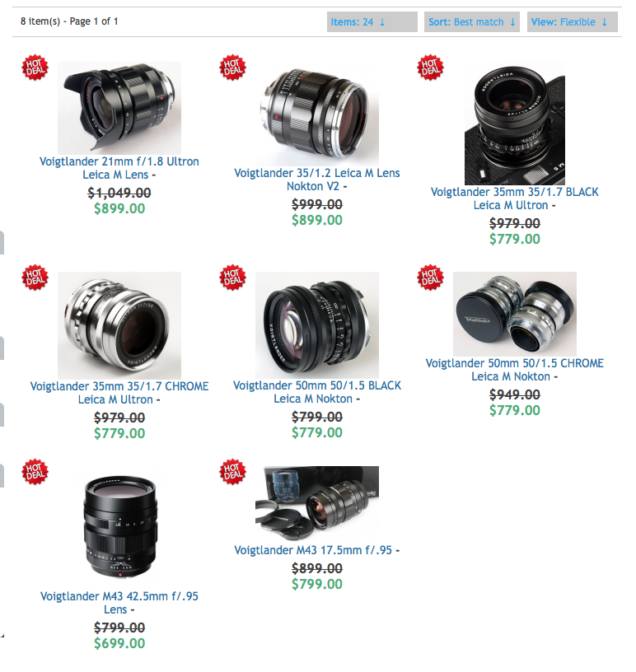
Task: Open Voigtlander 35/1.2 Nokton V2 link
Action: pos(317,180)
